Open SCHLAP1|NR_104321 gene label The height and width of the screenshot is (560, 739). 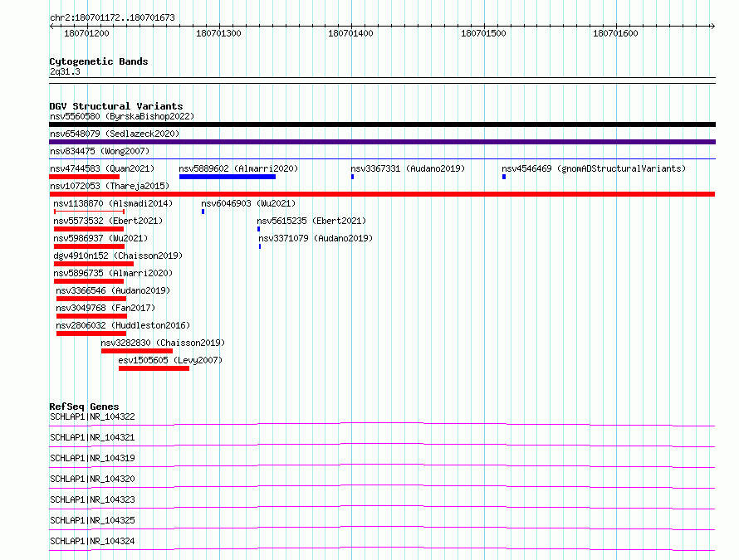click(92, 437)
